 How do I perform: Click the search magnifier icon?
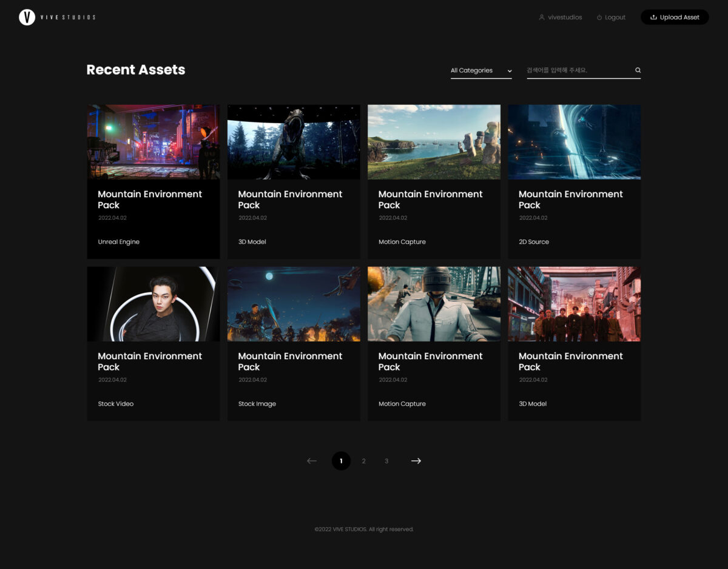coord(638,70)
